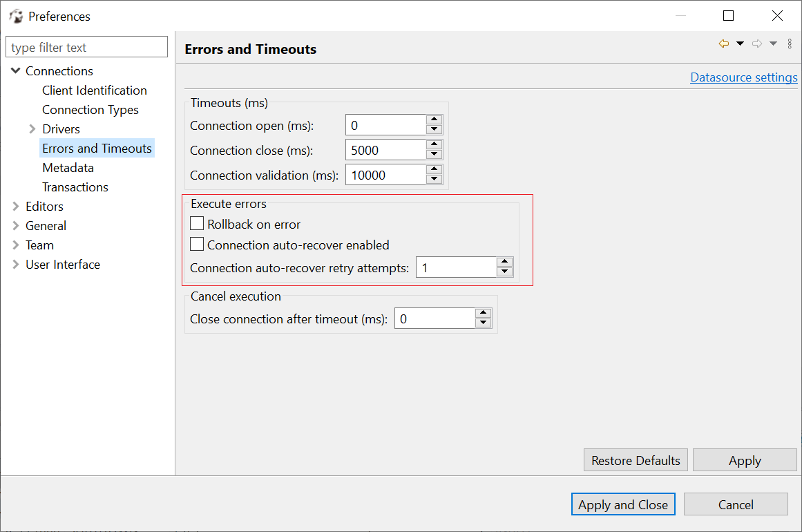Viewport: 802px width, 532px height.
Task: Enable Connection auto-recover
Action: click(197, 244)
